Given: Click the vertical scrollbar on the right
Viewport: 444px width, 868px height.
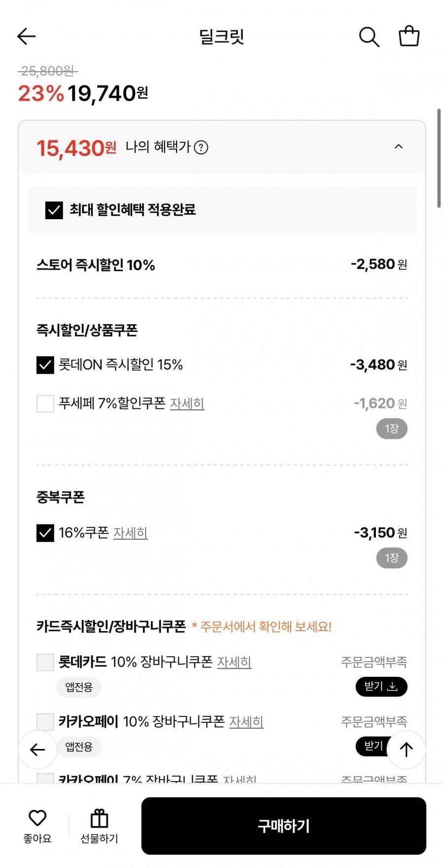Looking at the screenshot, I should tap(439, 158).
